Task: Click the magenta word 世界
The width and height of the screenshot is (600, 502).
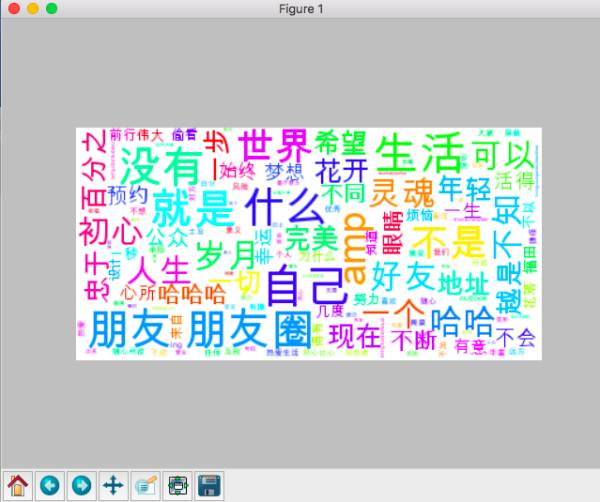Action: [x=275, y=146]
